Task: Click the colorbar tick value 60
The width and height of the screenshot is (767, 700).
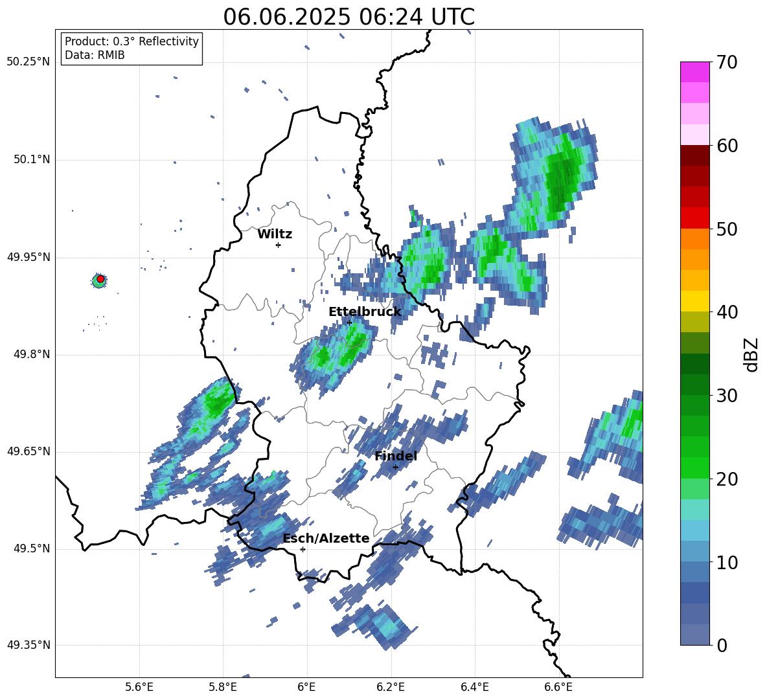Action: (x=727, y=146)
